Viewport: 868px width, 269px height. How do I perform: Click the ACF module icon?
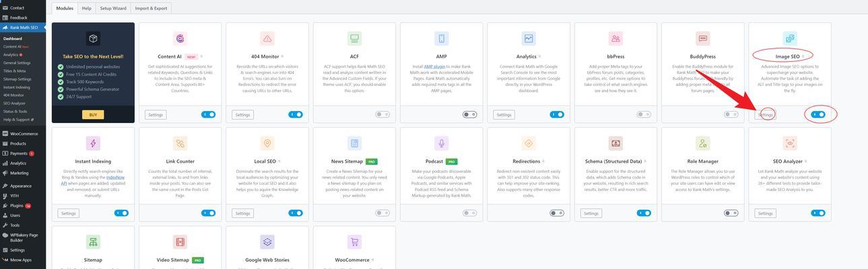[354, 38]
